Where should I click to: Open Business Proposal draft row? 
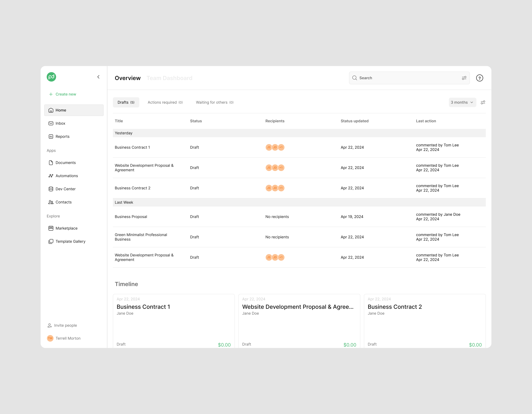coord(299,217)
